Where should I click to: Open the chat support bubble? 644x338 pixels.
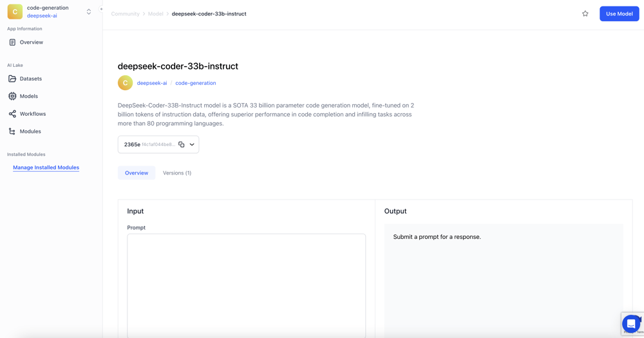630,324
